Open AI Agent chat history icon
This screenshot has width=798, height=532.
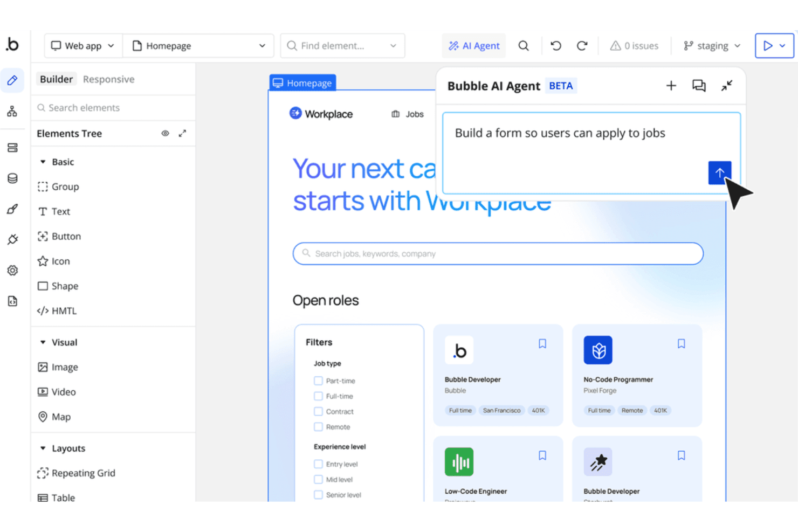tap(699, 86)
